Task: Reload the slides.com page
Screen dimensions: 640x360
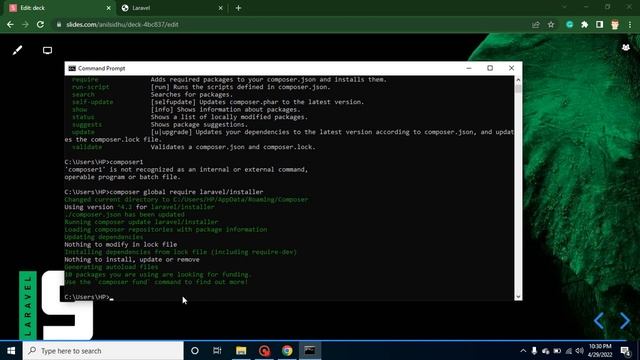Action: 40,24
